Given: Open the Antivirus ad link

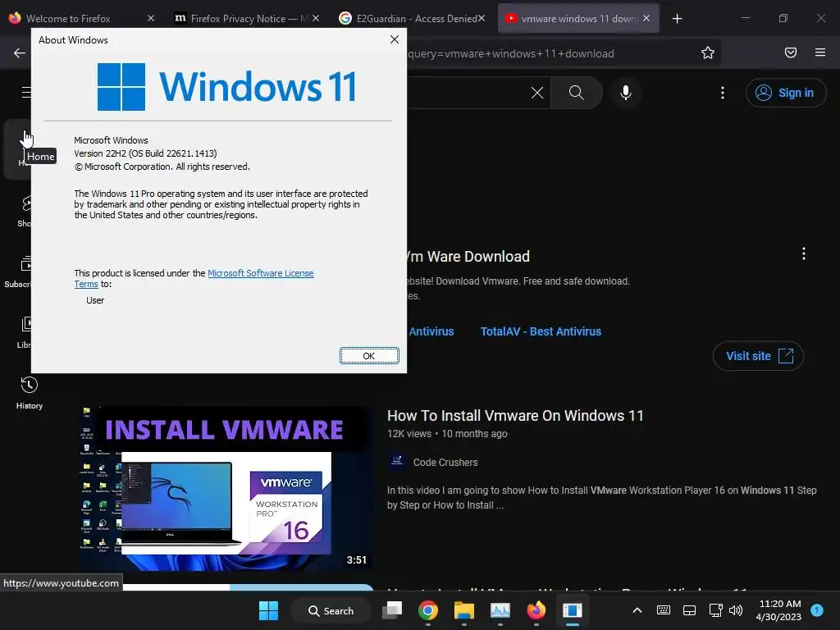Looking at the screenshot, I should tap(431, 331).
